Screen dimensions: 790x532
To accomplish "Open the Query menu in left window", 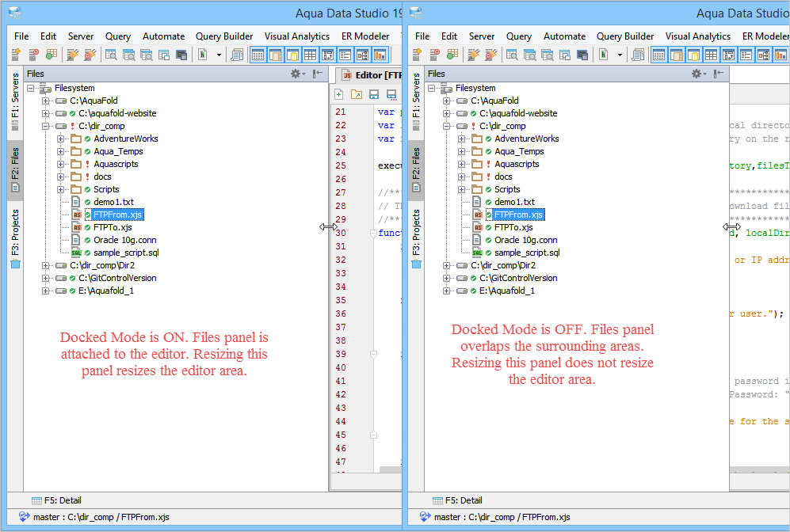I will coord(118,36).
